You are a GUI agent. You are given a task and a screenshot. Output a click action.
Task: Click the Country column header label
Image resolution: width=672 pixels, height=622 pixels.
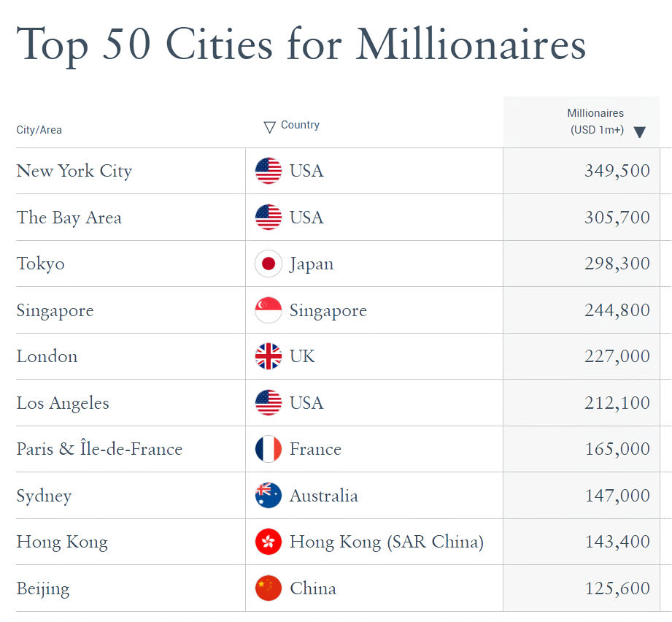pyautogui.click(x=300, y=125)
